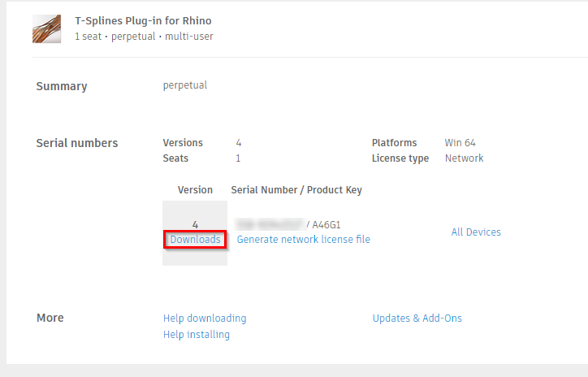Open the Downloads link for version 4
The width and height of the screenshot is (588, 377).
(x=195, y=240)
